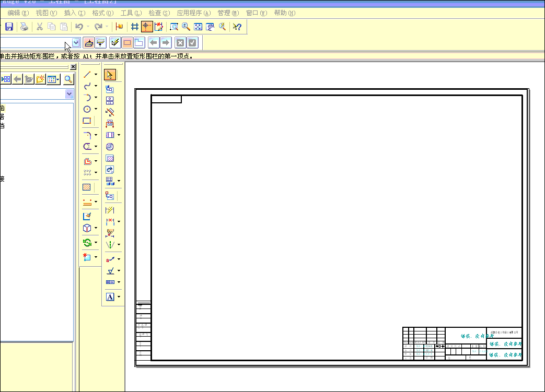Click the What's This help icon
The width and height of the screenshot is (545, 392).
tap(237, 27)
